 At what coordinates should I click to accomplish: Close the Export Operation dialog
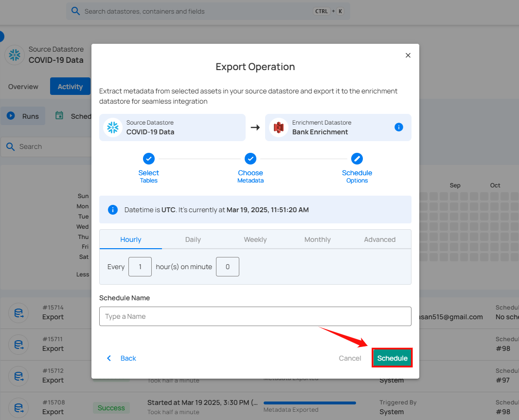[408, 55]
